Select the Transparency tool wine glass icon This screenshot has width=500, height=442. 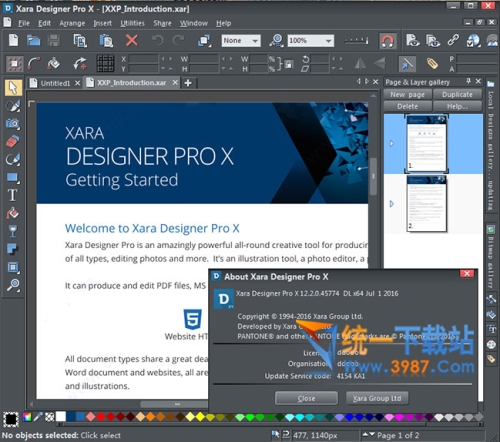pos(13,231)
